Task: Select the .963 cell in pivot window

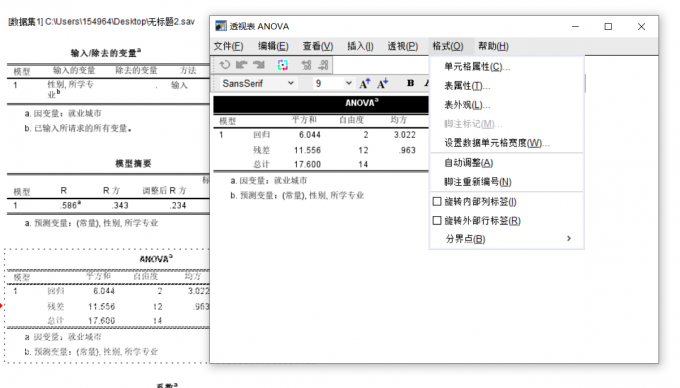Action: click(x=408, y=150)
